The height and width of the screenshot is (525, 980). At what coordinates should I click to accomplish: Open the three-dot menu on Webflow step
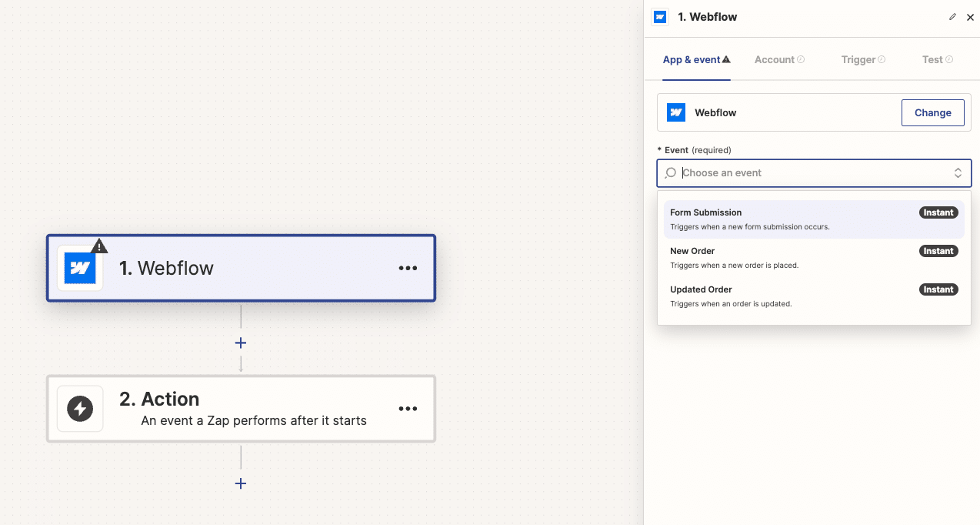[408, 268]
